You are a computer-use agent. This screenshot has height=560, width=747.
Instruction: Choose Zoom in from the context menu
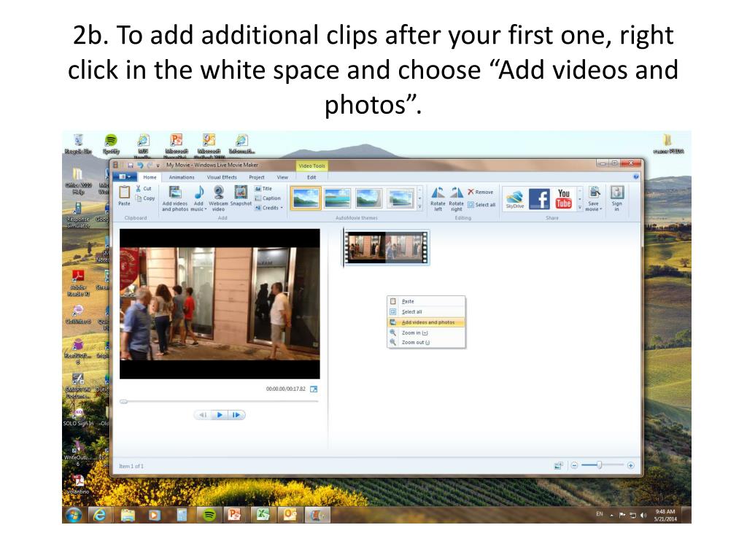tap(426, 332)
